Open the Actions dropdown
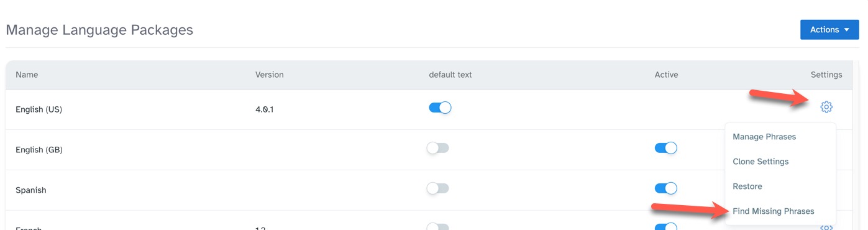 pos(829,30)
